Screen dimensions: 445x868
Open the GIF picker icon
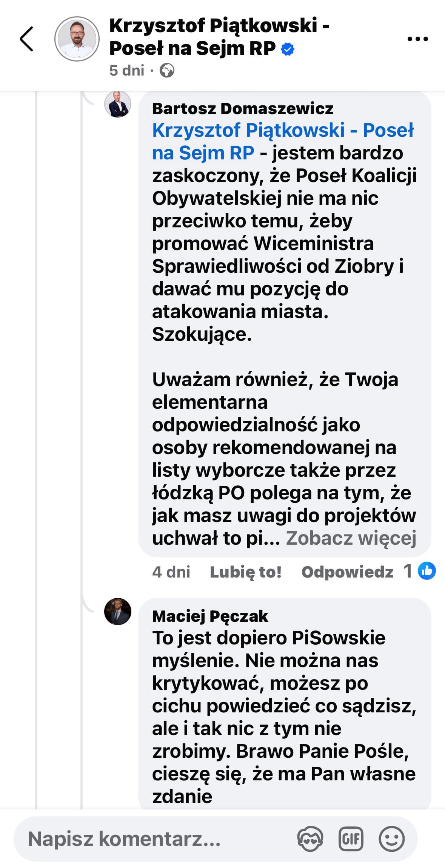coord(351,839)
